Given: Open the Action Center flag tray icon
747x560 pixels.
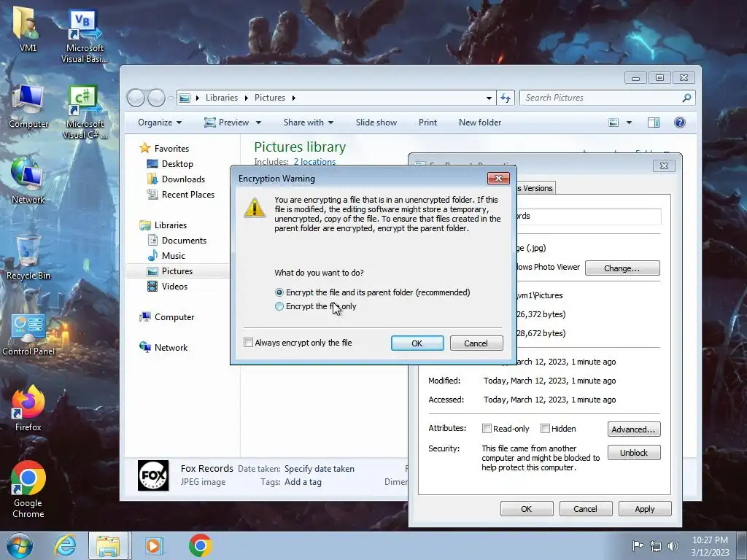Looking at the screenshot, I should pyautogui.click(x=638, y=545).
